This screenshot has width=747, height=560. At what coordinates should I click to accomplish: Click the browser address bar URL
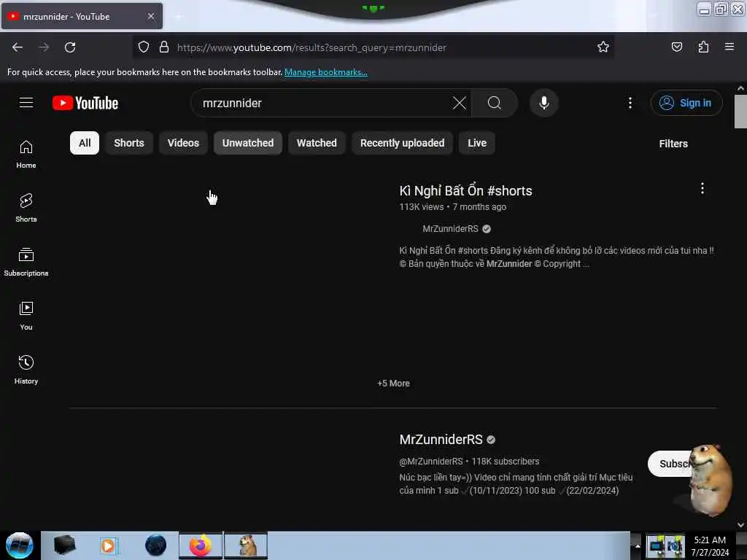(312, 47)
